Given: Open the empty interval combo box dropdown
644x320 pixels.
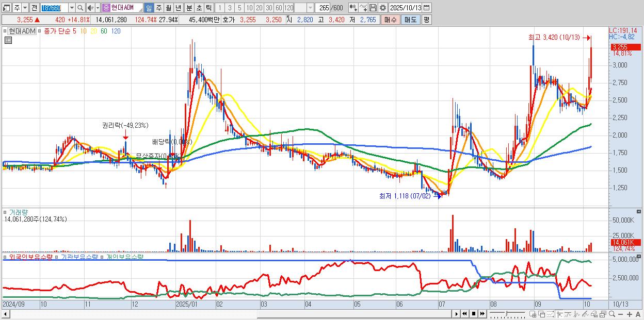Looking at the screenshot, I should point(310,8).
